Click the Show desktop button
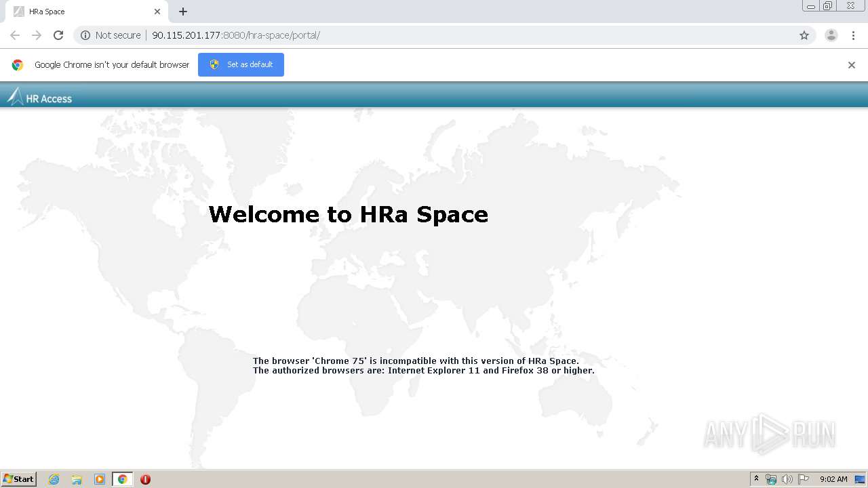The height and width of the screenshot is (488, 868). tap(860, 479)
